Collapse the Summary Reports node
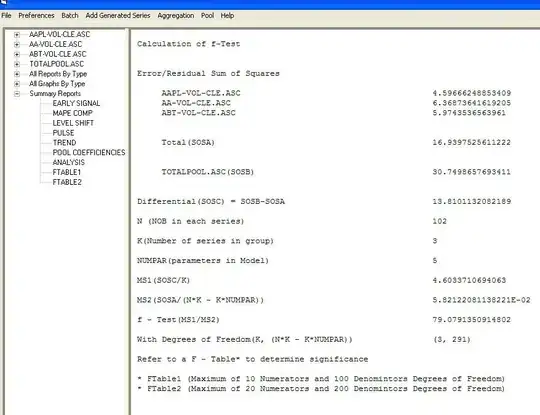540x415 pixels. pos(17,94)
